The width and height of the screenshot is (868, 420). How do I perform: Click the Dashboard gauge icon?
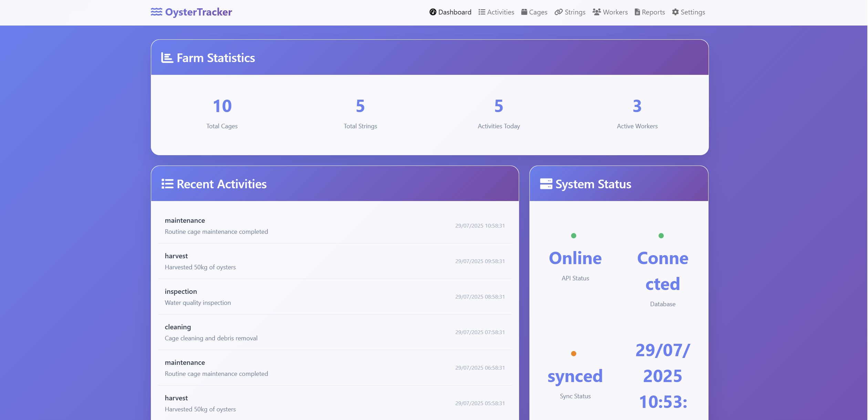click(x=433, y=12)
